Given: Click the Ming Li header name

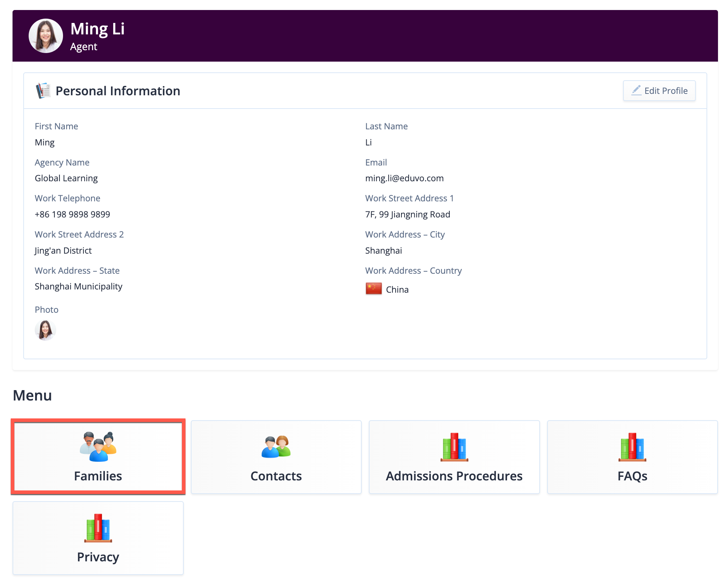Looking at the screenshot, I should 97,29.
